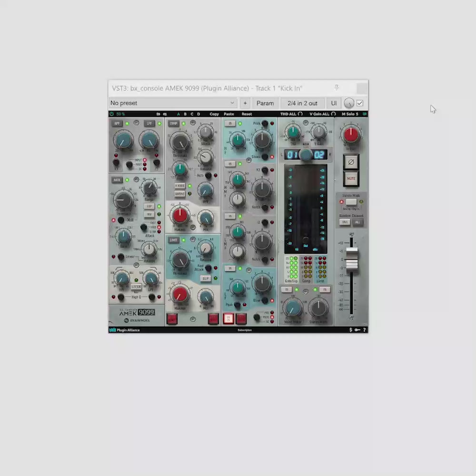This screenshot has width=476, height=476.
Task: Flip the HF Shelf switch
Action: [265, 157]
